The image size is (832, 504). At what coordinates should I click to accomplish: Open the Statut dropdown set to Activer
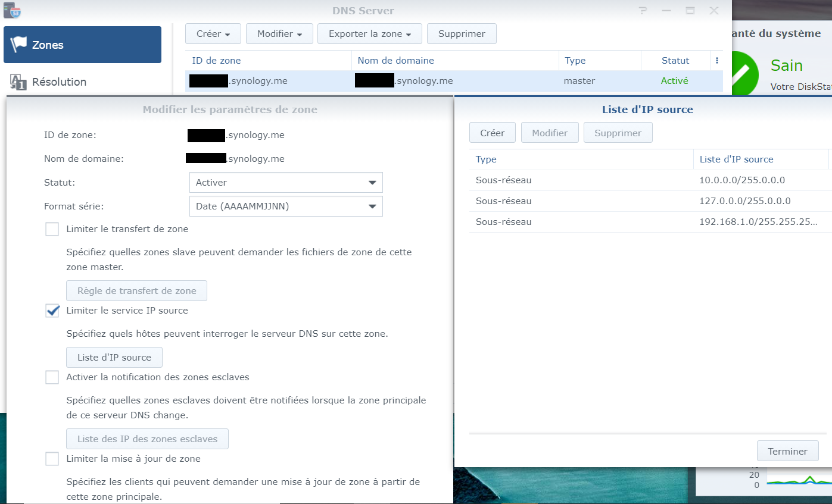point(286,183)
